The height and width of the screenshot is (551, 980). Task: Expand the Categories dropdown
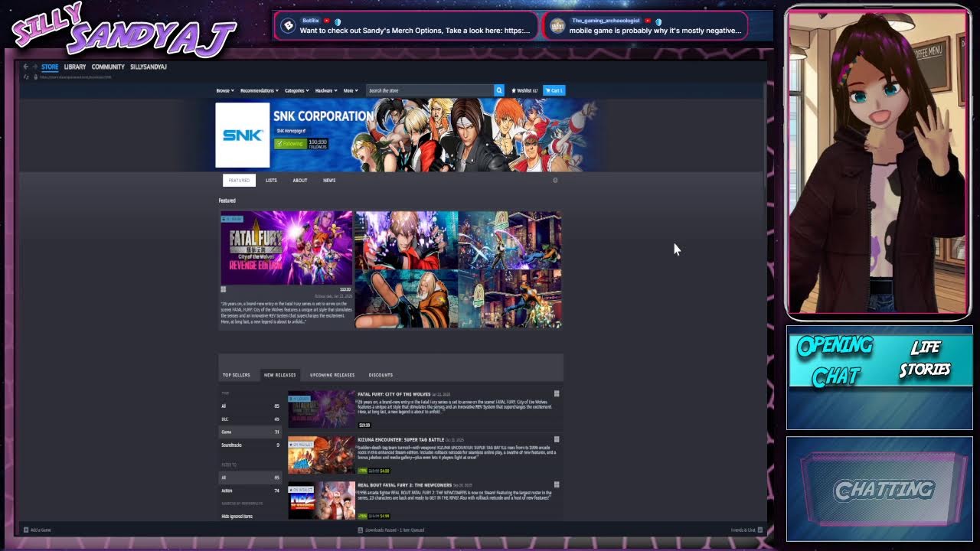coord(297,90)
